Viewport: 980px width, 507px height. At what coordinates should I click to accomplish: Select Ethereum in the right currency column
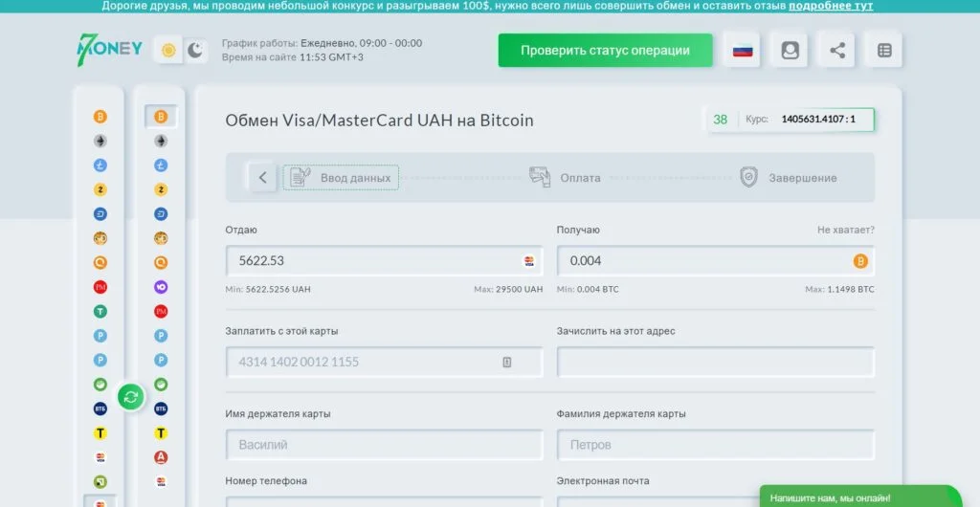(x=161, y=142)
